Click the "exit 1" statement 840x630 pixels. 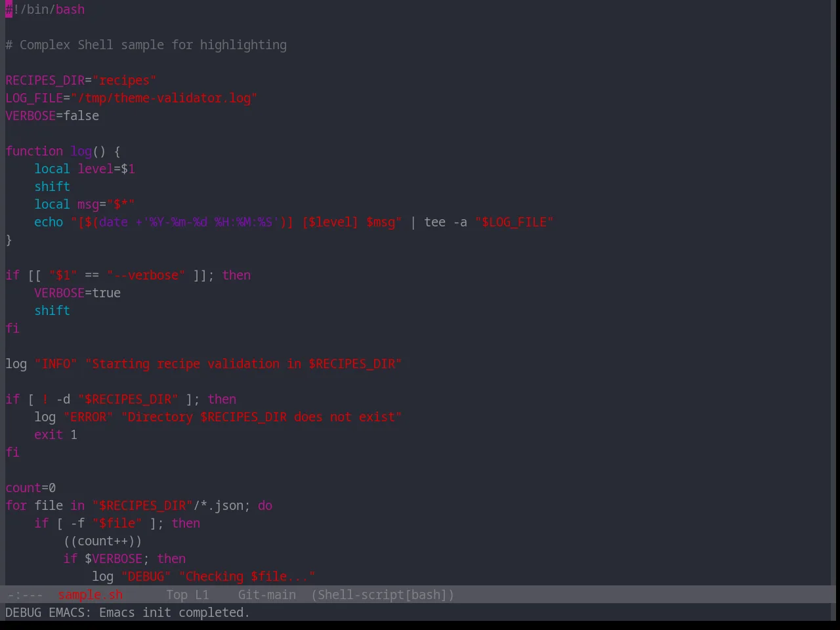56,435
